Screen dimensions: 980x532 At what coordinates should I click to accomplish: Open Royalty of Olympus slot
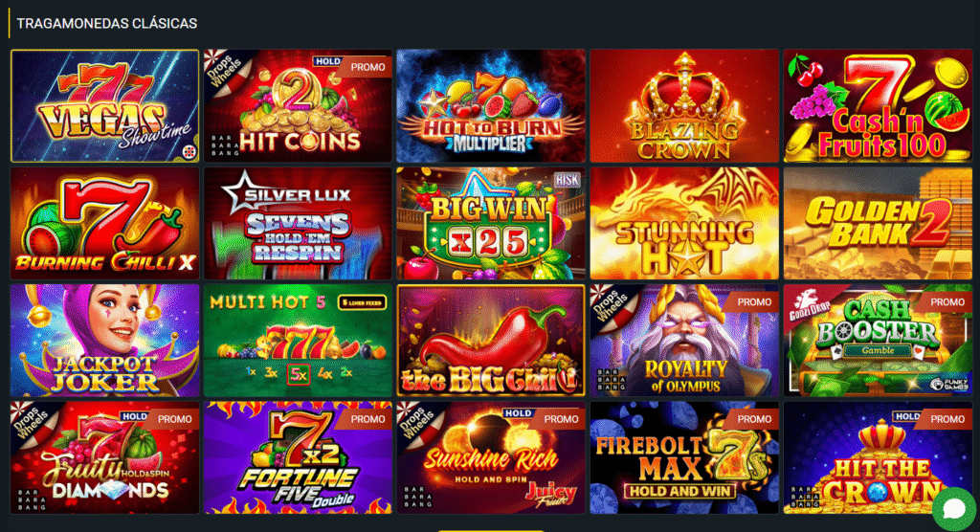click(x=684, y=341)
